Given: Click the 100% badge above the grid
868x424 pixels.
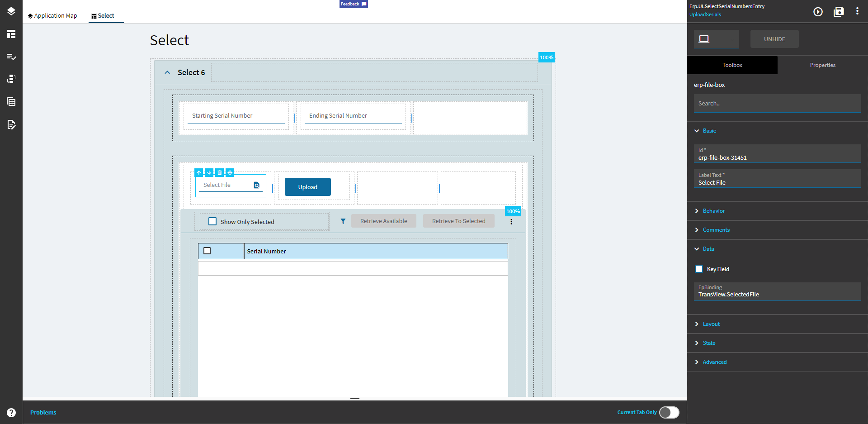Looking at the screenshot, I should coord(513,211).
